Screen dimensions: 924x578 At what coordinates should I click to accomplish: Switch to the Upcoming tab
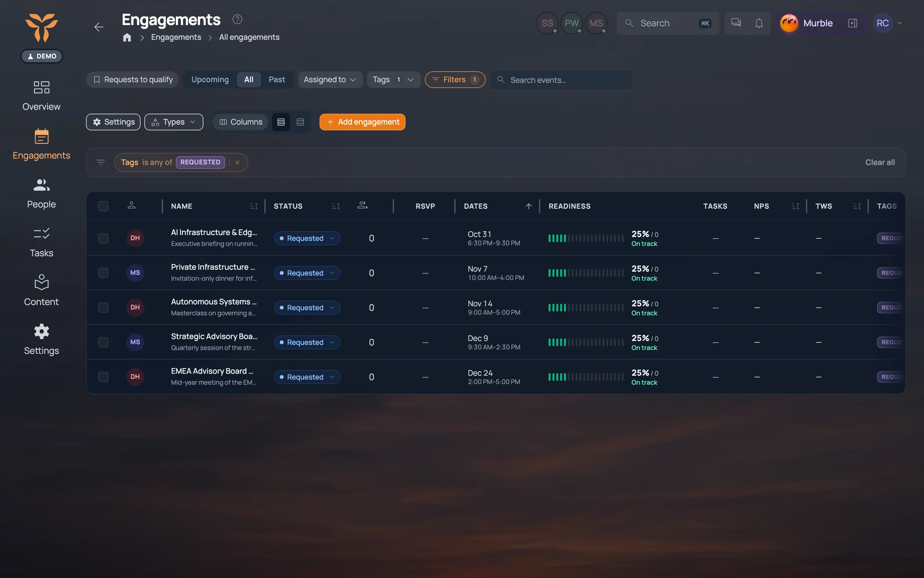click(210, 80)
